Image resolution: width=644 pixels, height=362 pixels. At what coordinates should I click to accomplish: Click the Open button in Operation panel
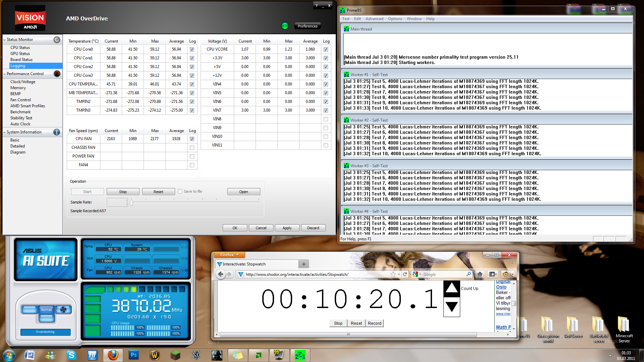point(244,192)
